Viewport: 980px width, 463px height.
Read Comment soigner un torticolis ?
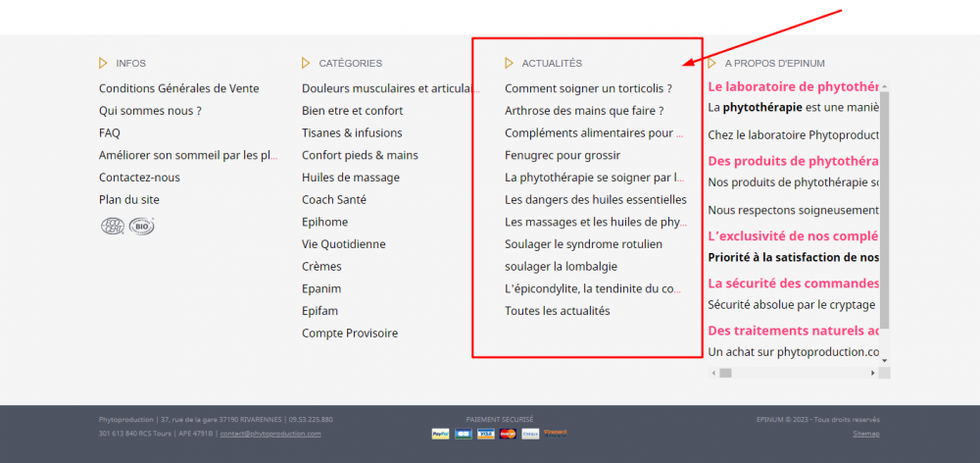[x=589, y=89]
